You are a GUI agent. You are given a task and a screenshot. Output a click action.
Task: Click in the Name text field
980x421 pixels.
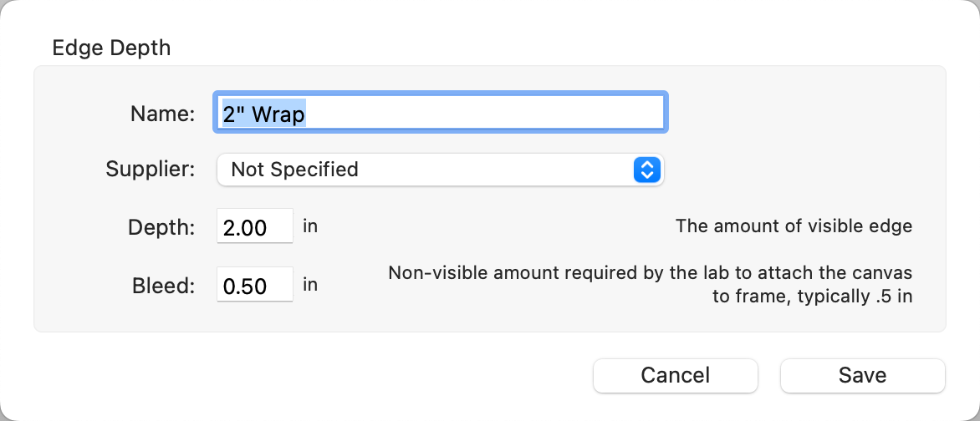point(485,113)
